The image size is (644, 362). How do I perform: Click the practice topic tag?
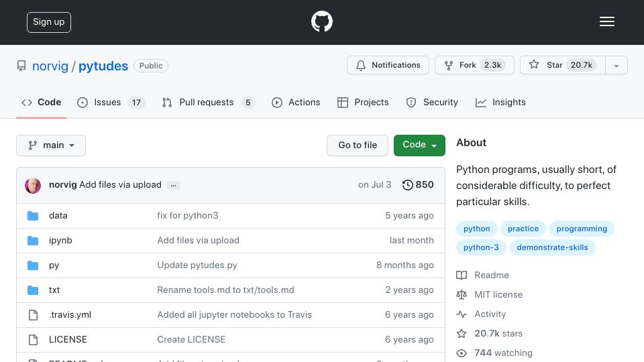coord(523,229)
